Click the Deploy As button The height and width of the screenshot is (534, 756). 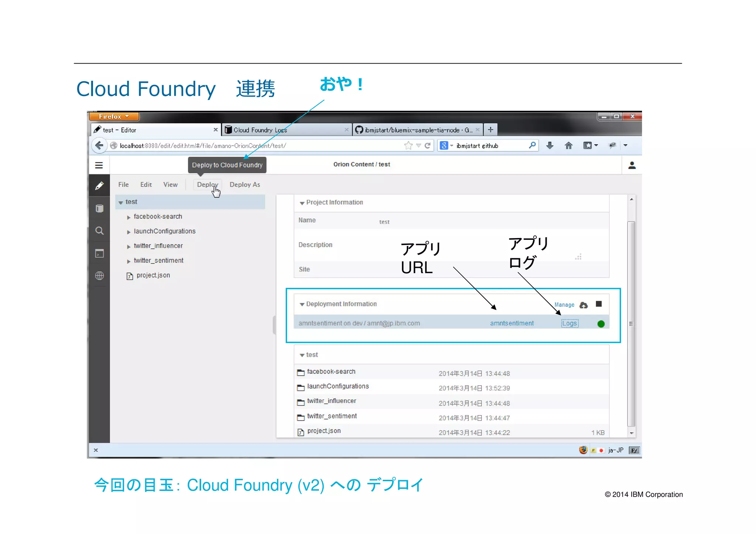point(245,185)
